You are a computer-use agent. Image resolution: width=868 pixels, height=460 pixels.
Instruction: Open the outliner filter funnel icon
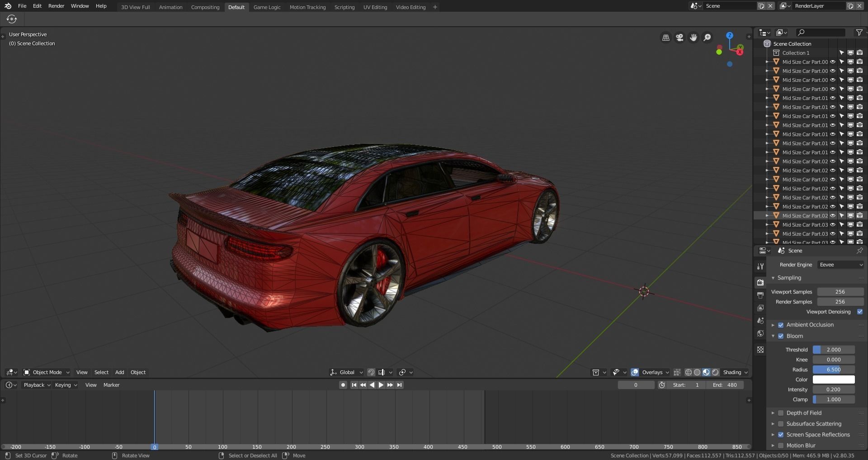coord(859,33)
